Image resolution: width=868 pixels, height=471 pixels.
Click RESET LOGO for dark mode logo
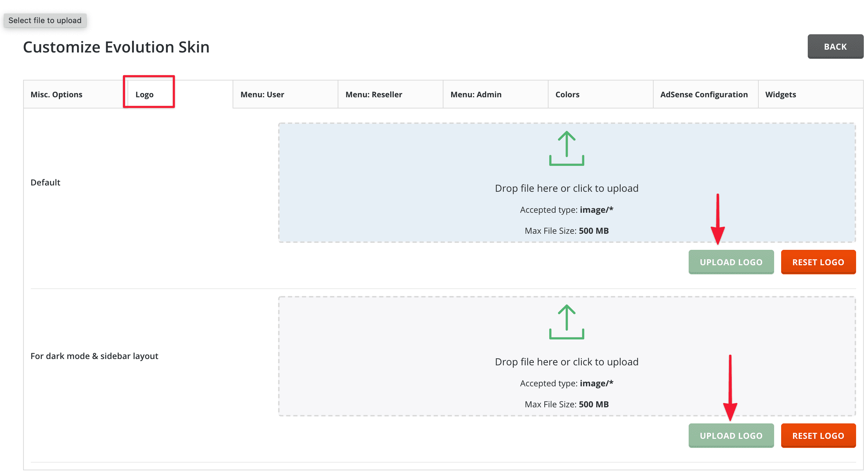click(818, 436)
